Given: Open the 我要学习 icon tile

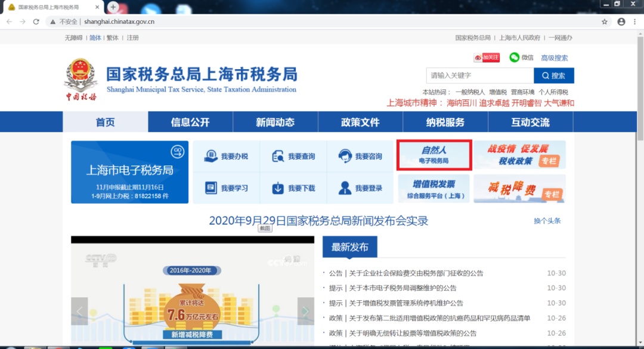Looking at the screenshot, I should (x=211, y=188).
